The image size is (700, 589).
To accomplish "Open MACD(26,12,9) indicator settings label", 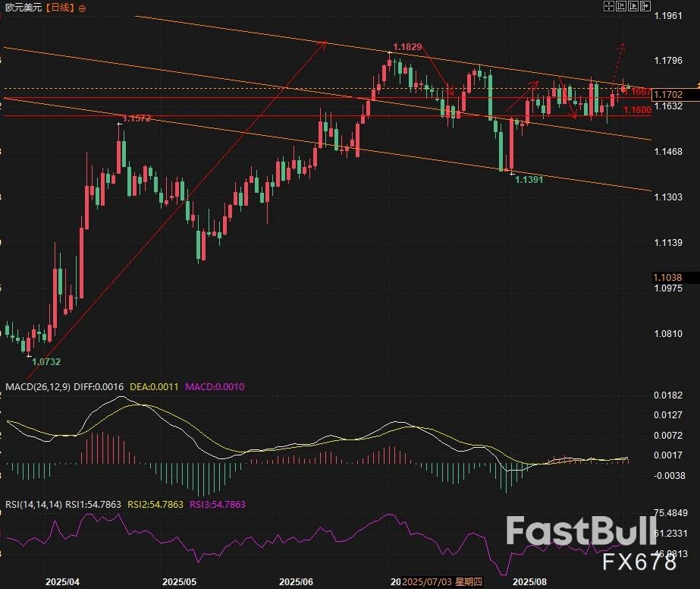I will coord(38,386).
